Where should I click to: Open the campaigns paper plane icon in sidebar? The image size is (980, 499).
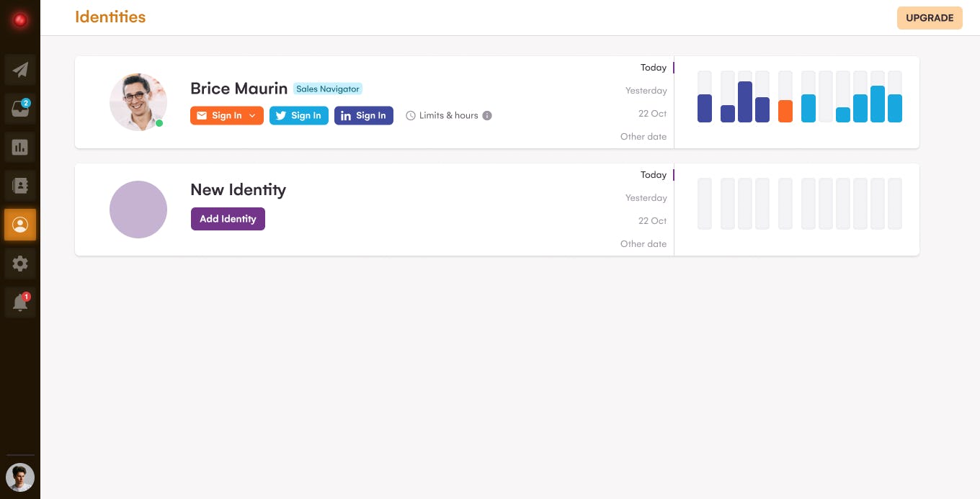click(19, 69)
